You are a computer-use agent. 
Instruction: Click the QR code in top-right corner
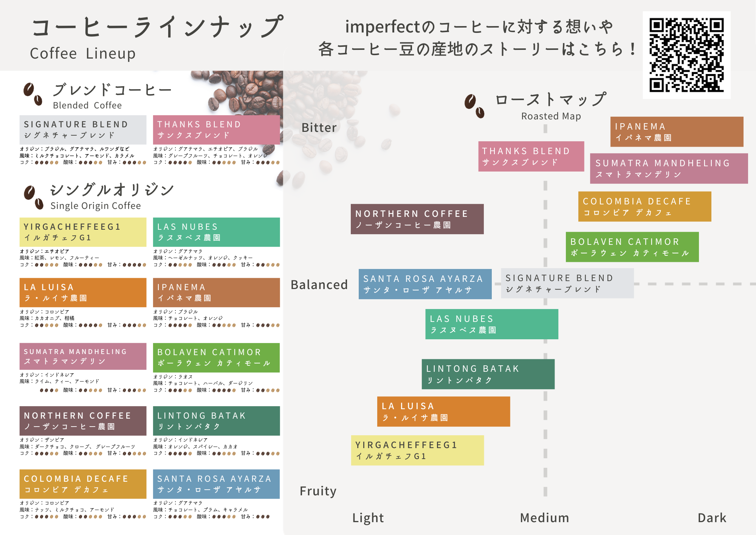point(686,55)
